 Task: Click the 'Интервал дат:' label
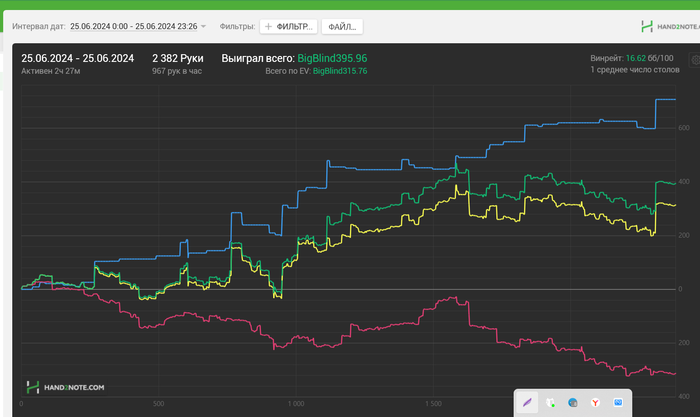pyautogui.click(x=39, y=26)
